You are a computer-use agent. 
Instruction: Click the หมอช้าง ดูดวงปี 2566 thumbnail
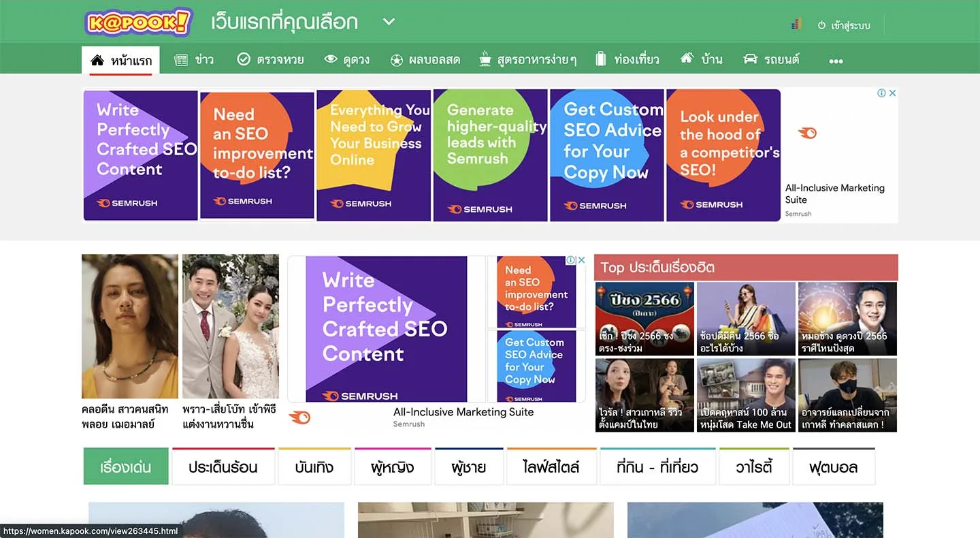point(847,319)
